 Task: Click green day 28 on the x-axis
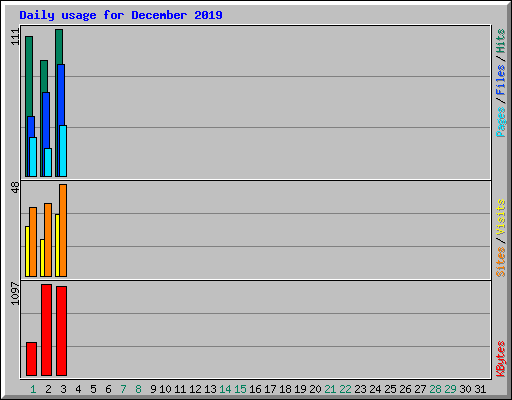[x=435, y=389]
